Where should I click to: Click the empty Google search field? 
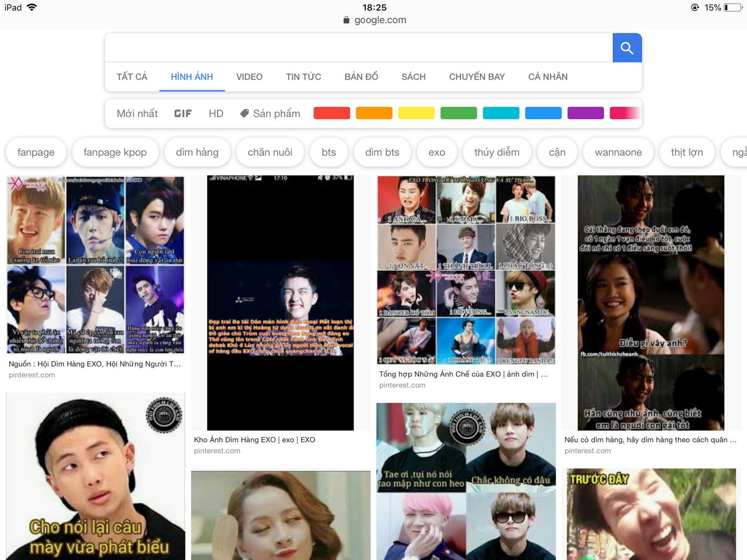358,48
